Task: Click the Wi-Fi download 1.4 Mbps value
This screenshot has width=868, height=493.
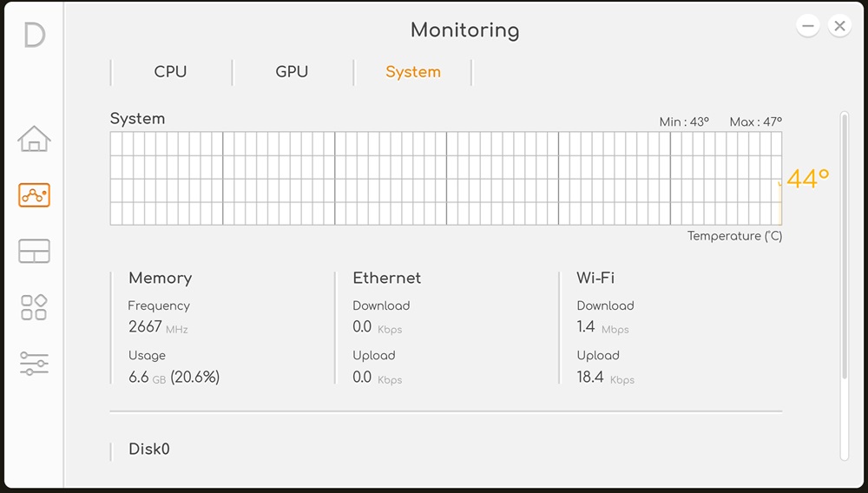Action: pos(603,327)
